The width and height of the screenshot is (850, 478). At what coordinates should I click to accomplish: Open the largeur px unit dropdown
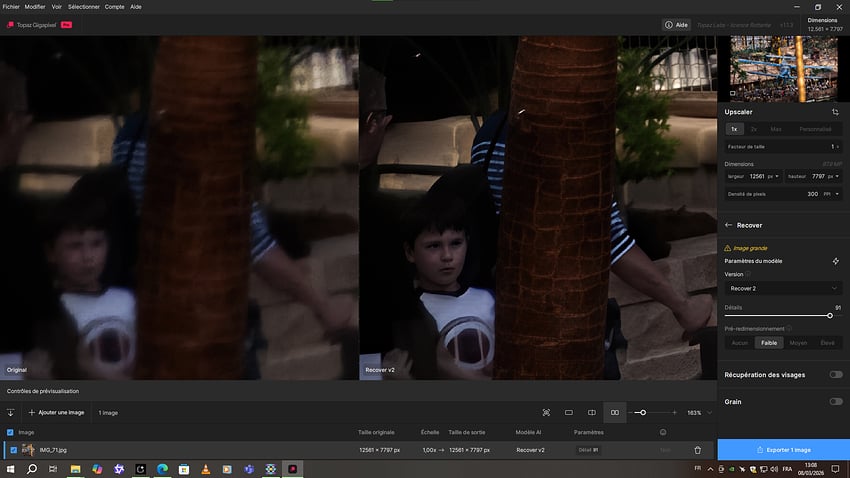pos(772,176)
